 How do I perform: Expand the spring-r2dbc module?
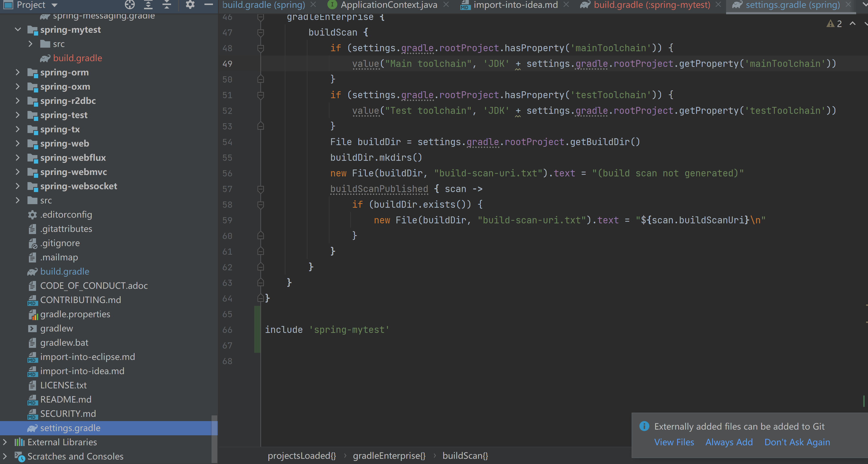(x=18, y=101)
